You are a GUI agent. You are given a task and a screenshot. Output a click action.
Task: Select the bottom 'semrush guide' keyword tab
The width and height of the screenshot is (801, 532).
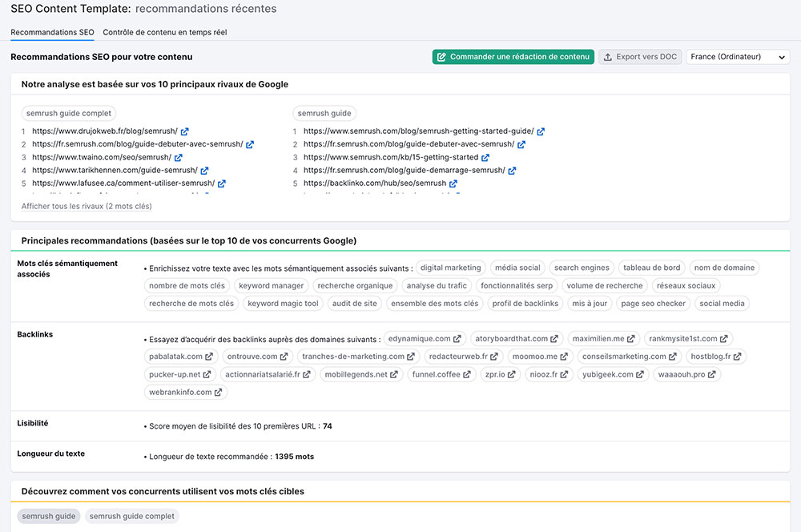coord(49,516)
